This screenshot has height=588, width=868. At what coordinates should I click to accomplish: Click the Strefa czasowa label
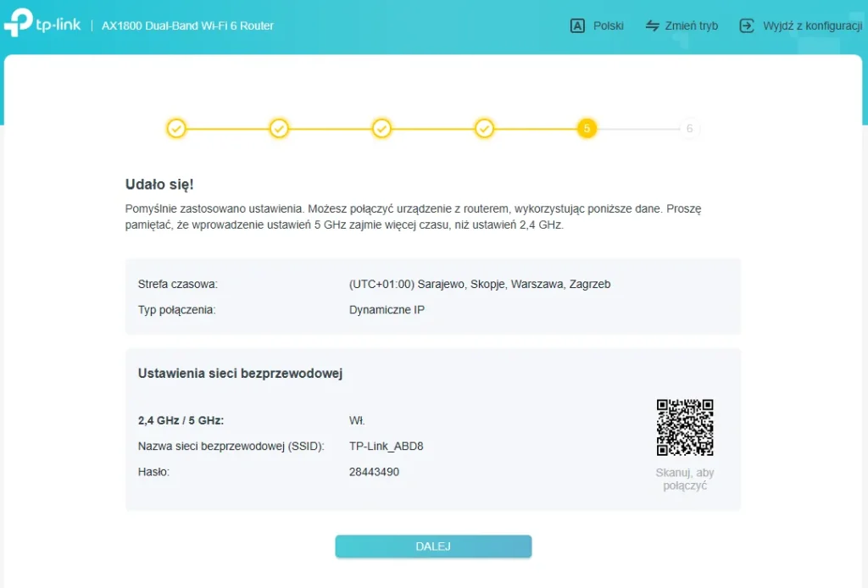click(x=178, y=285)
